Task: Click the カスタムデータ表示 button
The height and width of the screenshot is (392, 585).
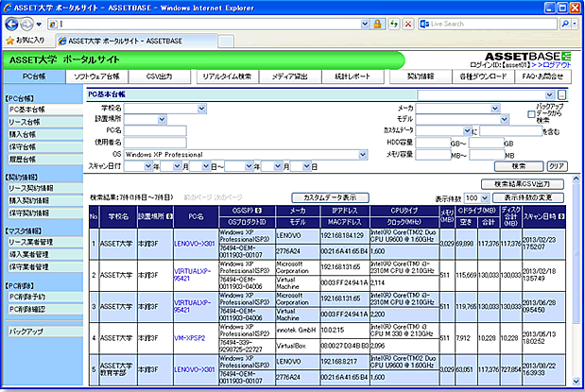Action: pyautogui.click(x=330, y=197)
